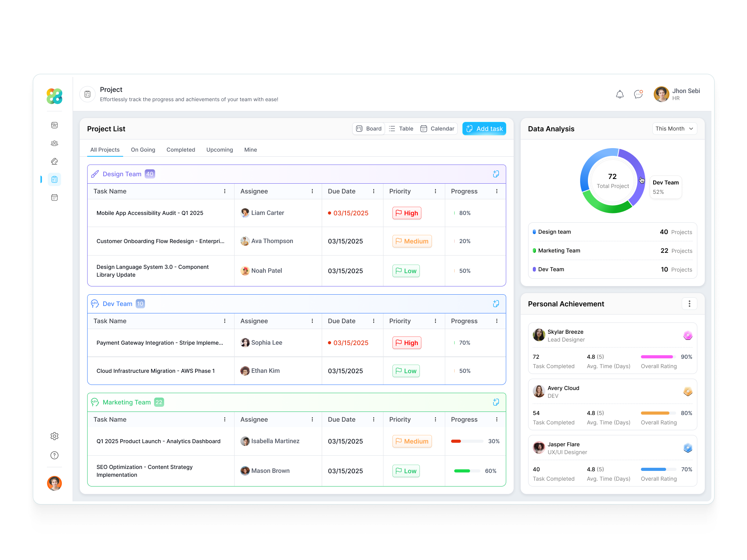Switch to Board view icon
The image size is (747, 560).
tap(359, 129)
